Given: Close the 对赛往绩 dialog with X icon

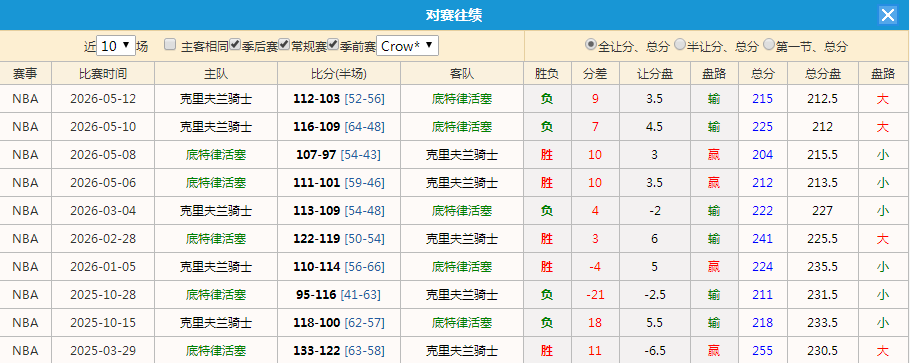Looking at the screenshot, I should (x=887, y=15).
